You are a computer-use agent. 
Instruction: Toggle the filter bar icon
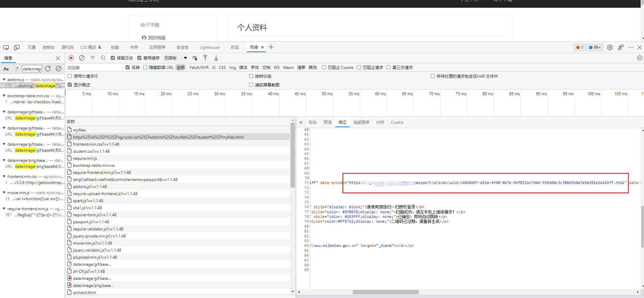(x=93, y=58)
